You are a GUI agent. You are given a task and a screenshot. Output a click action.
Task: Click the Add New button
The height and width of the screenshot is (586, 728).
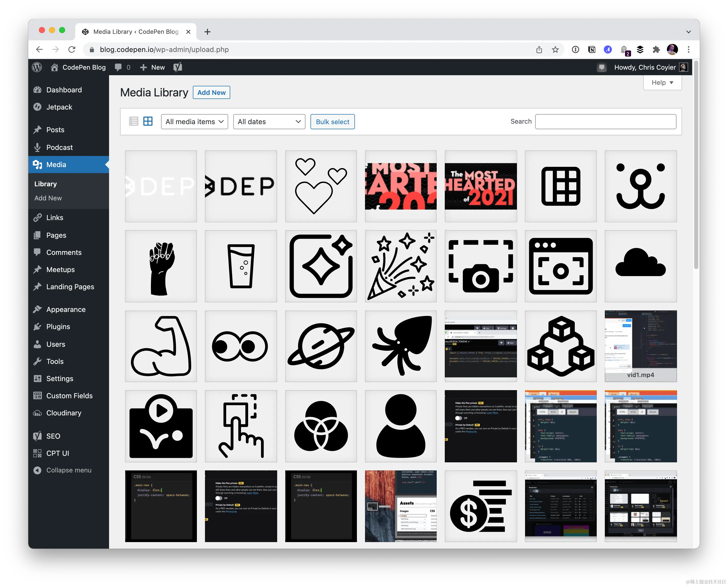(x=211, y=92)
